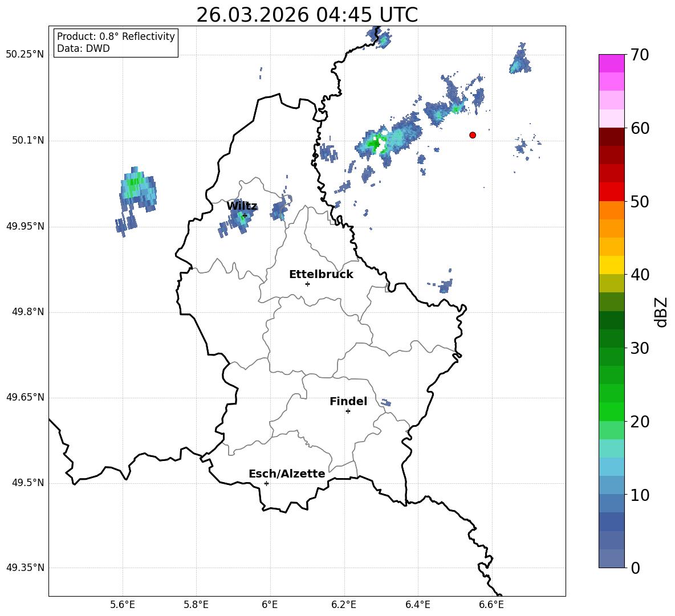The height and width of the screenshot is (616, 675).
Task: Click the small radar echo just east of Findel
Action: pyautogui.click(x=386, y=403)
